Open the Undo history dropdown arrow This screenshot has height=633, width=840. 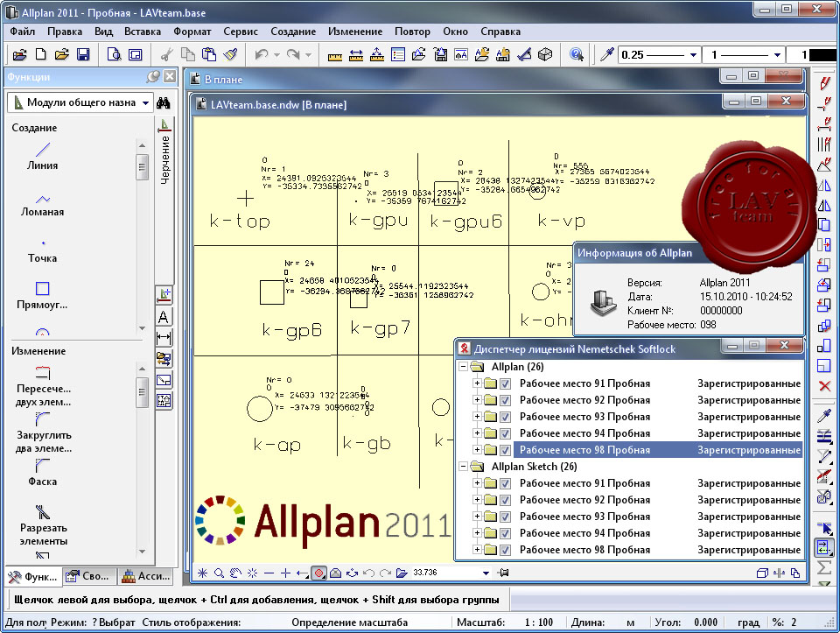[x=276, y=54]
